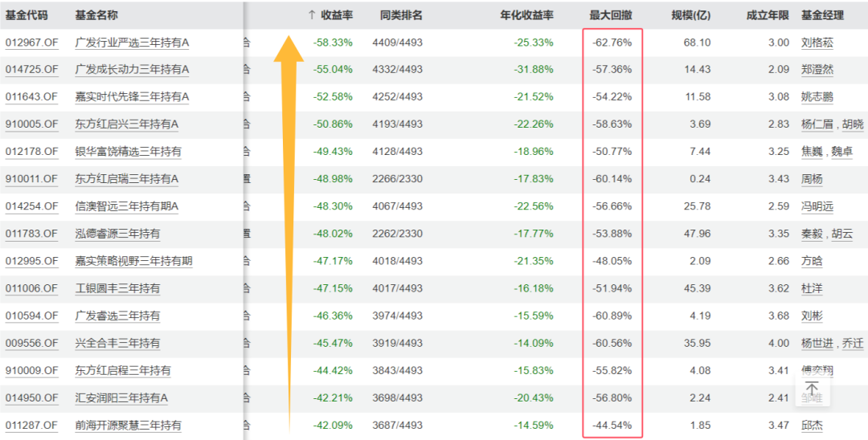Open fund 嘉实策略视野三年持有期
The width and height of the screenshot is (868, 440).
[x=133, y=262]
